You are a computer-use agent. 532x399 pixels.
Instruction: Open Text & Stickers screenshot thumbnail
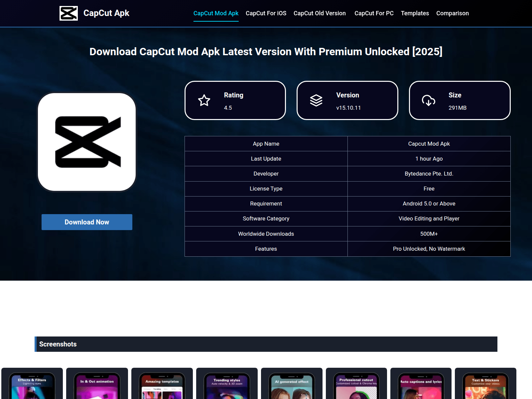coord(485,383)
